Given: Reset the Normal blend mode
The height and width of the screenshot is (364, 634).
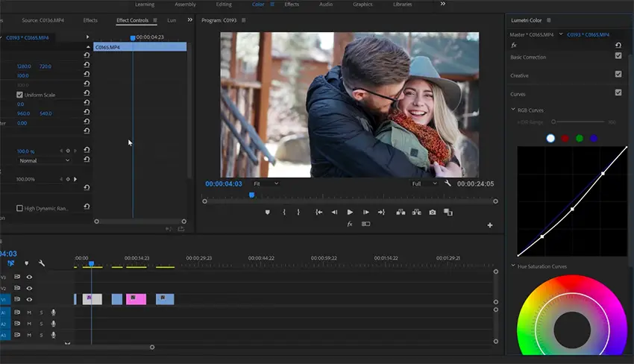Looking at the screenshot, I should pos(87,160).
